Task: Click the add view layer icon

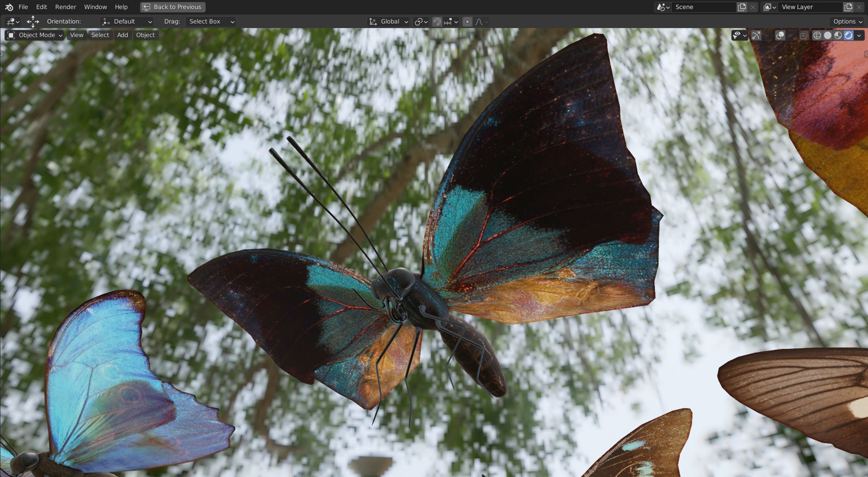Action: coord(848,7)
